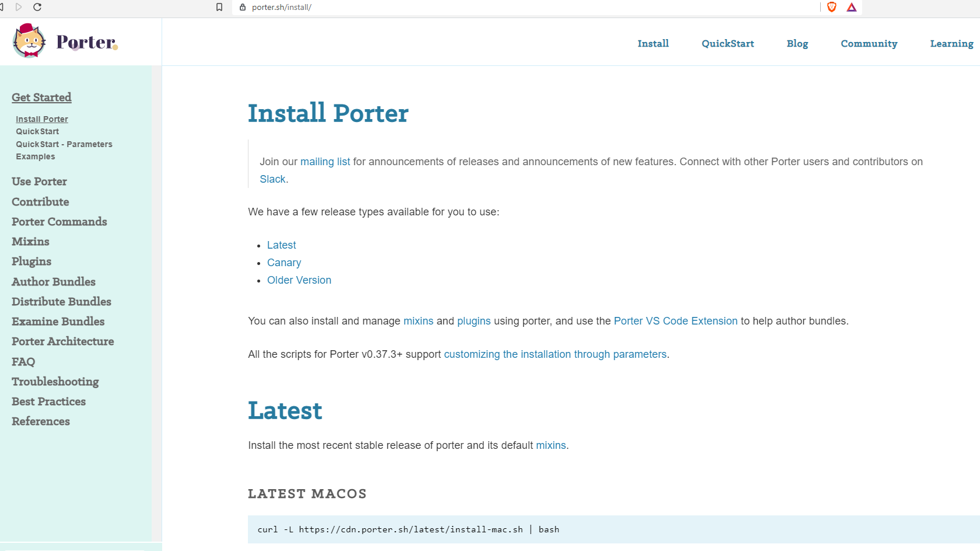
Task: Reload the page with the refresh icon
Action: tap(38, 7)
